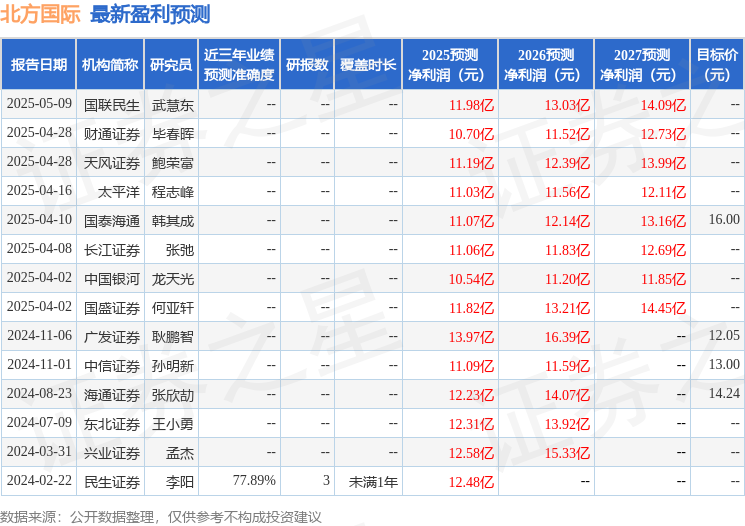
Task: Select analyst 韩其成
Action: (173, 221)
